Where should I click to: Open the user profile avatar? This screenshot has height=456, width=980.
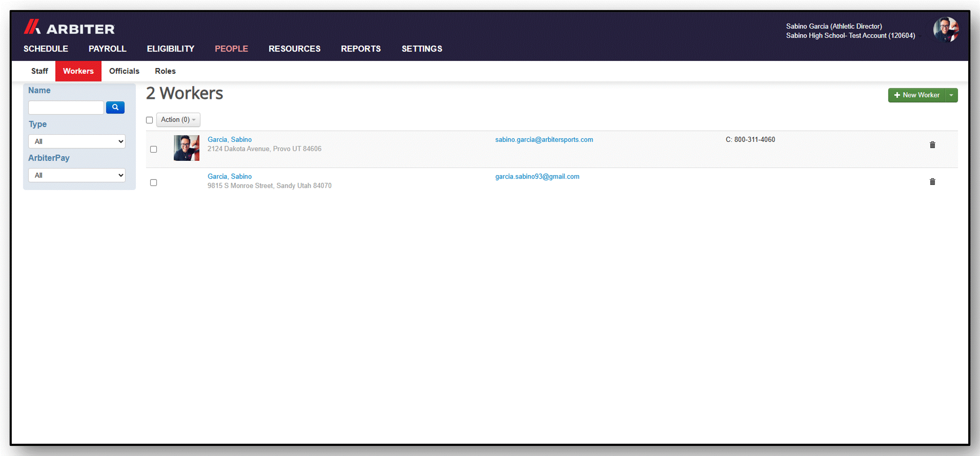pyautogui.click(x=946, y=30)
